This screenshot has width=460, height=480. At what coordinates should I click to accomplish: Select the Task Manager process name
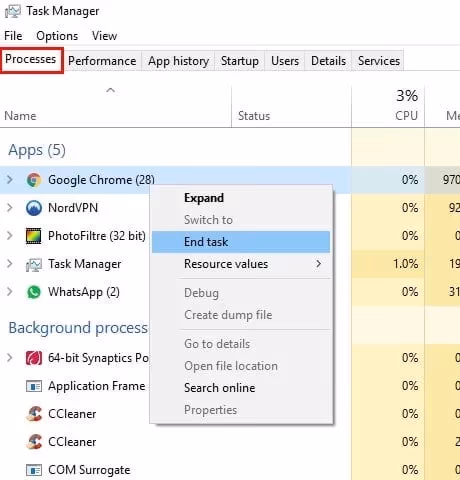point(85,264)
